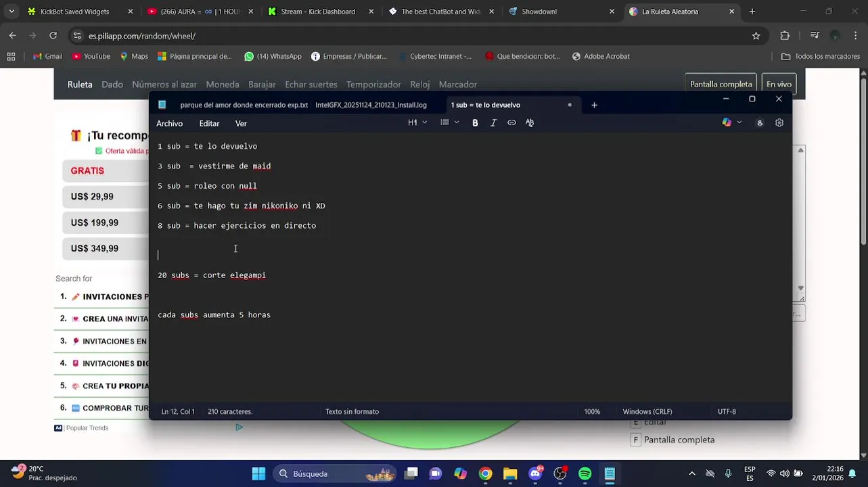Add a new Notepad tab
868x487 pixels.
(x=594, y=105)
